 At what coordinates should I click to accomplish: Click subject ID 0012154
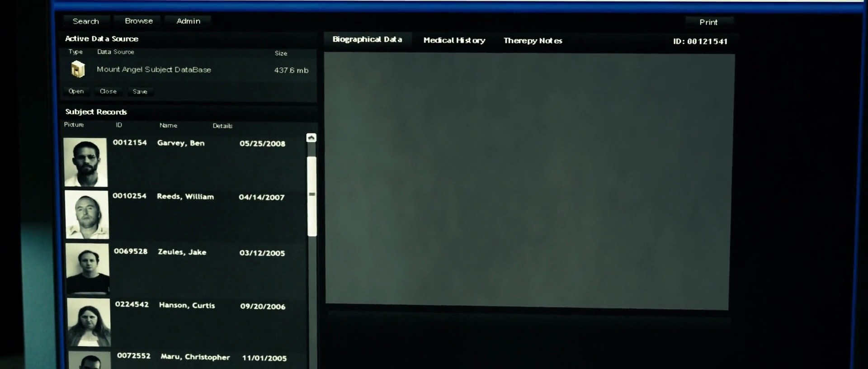click(130, 142)
